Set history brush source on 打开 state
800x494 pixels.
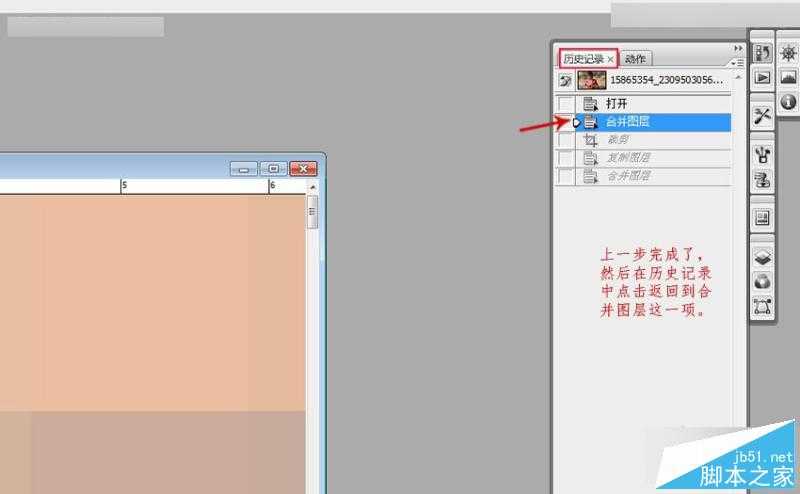(x=566, y=104)
